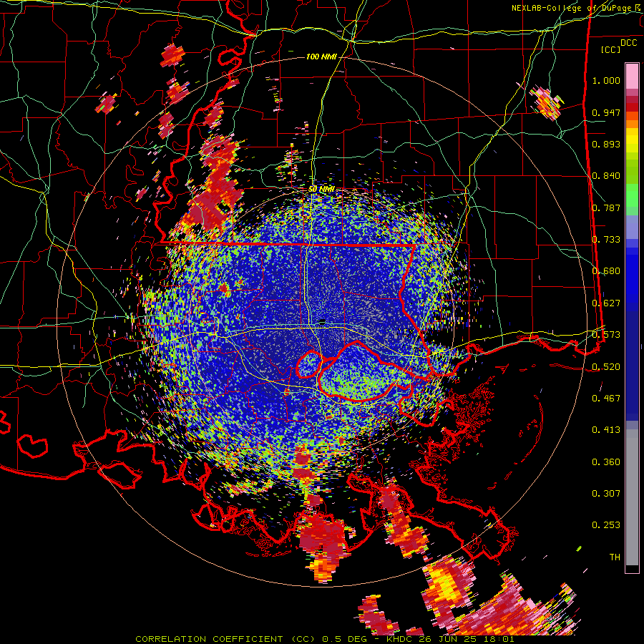Click the 100 NMI range ring label
Image resolution: width=644 pixels, height=644 pixels.
[321, 57]
